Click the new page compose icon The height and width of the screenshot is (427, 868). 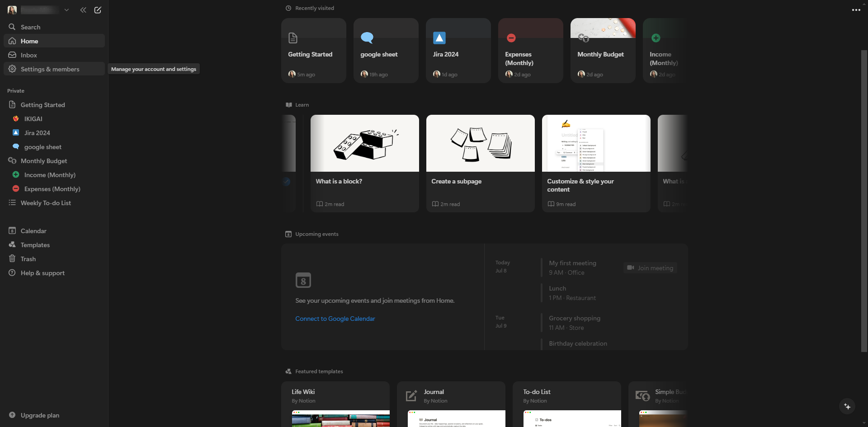point(98,10)
